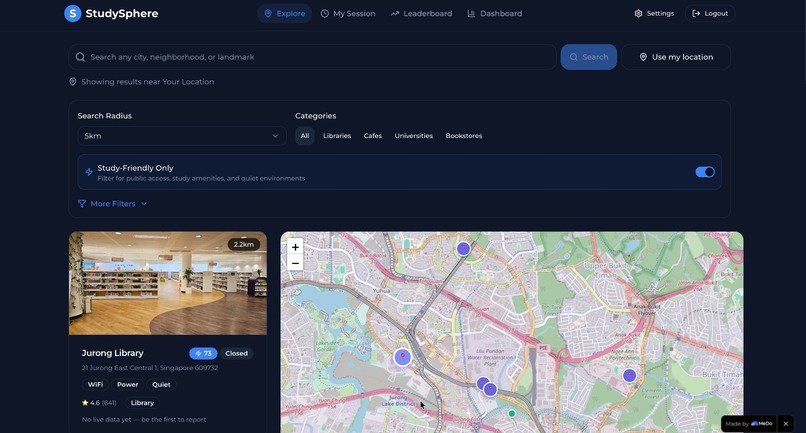The height and width of the screenshot is (433, 806).
Task: Click the Jurong Library title
Action: pos(112,353)
